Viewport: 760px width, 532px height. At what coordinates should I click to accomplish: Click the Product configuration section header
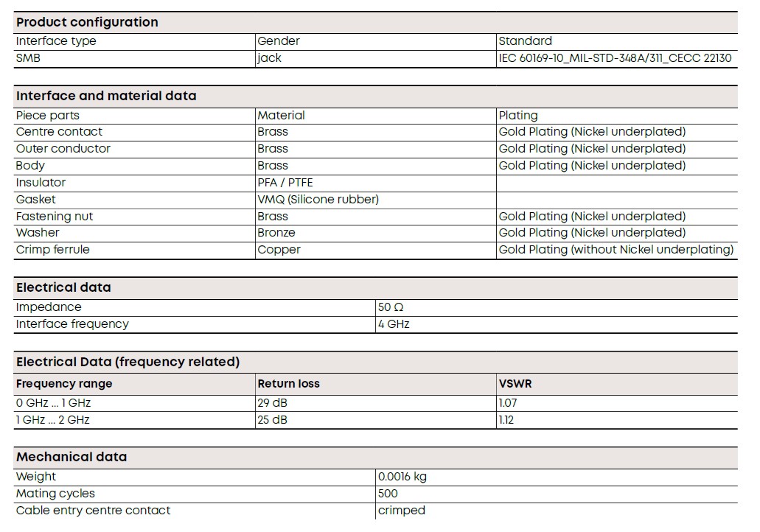tap(87, 22)
